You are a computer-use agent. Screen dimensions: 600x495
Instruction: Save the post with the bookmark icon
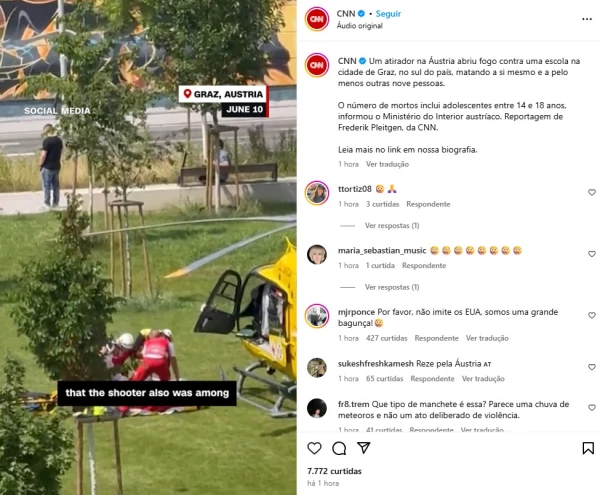tap(588, 448)
